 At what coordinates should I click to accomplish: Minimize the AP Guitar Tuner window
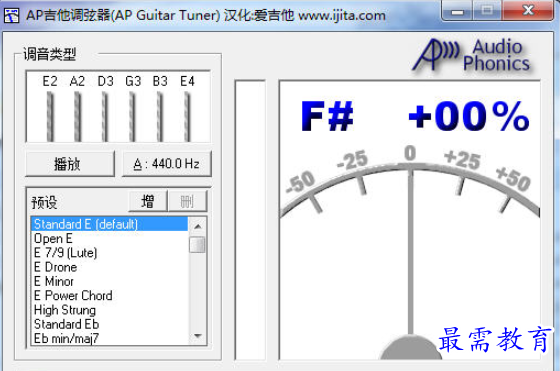pos(458,11)
